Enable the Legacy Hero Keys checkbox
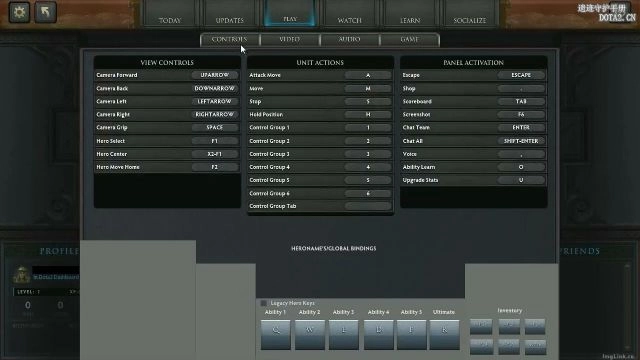Image resolution: width=640 pixels, height=360 pixels. [x=264, y=303]
